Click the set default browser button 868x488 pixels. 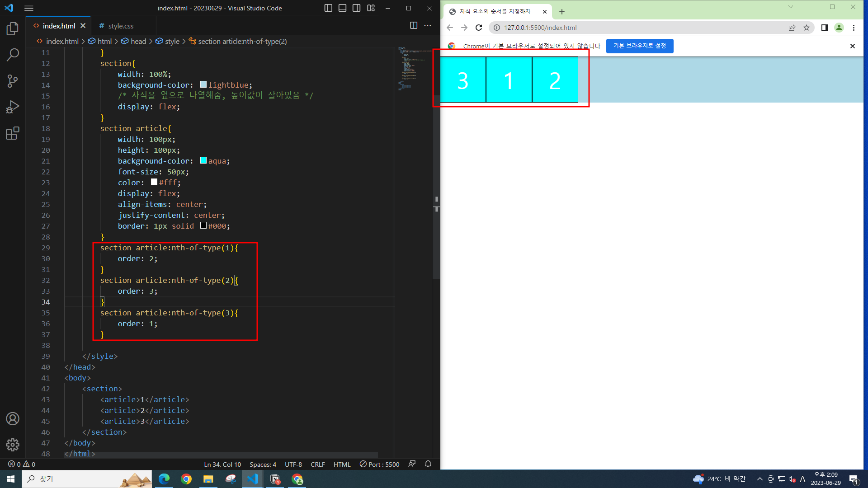pyautogui.click(x=639, y=46)
